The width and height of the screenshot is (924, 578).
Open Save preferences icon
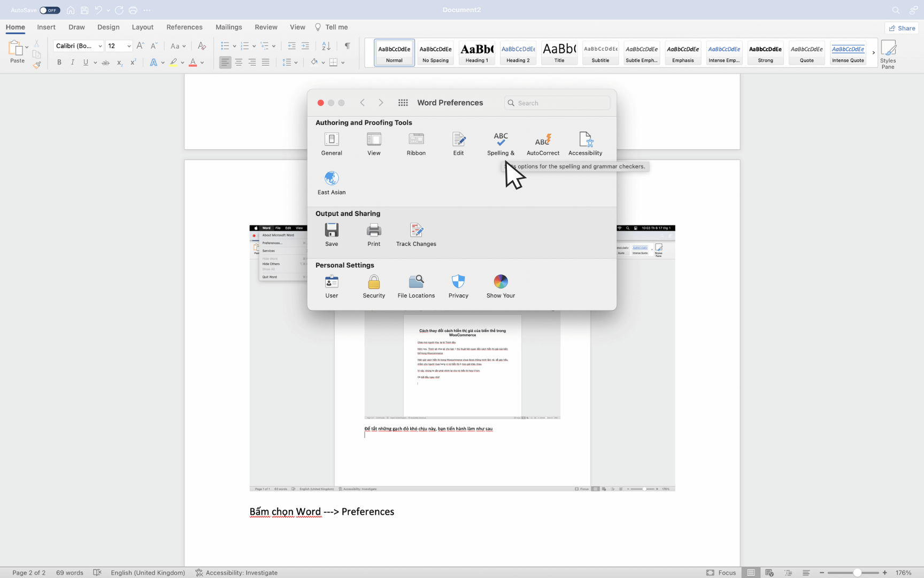pyautogui.click(x=332, y=235)
